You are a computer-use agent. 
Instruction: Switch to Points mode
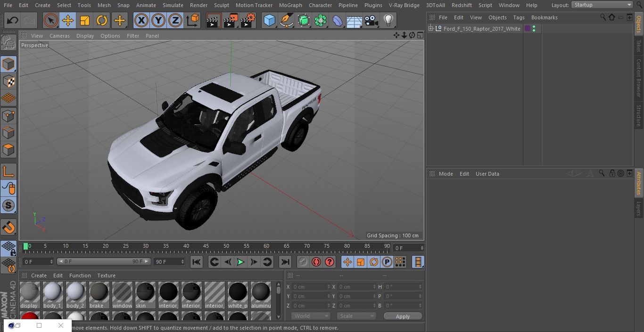tap(8, 115)
